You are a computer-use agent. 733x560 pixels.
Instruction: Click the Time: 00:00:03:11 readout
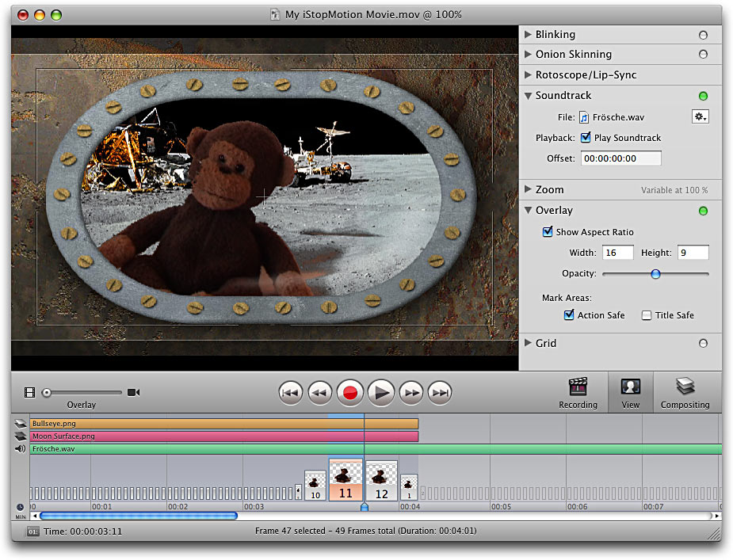(82, 531)
